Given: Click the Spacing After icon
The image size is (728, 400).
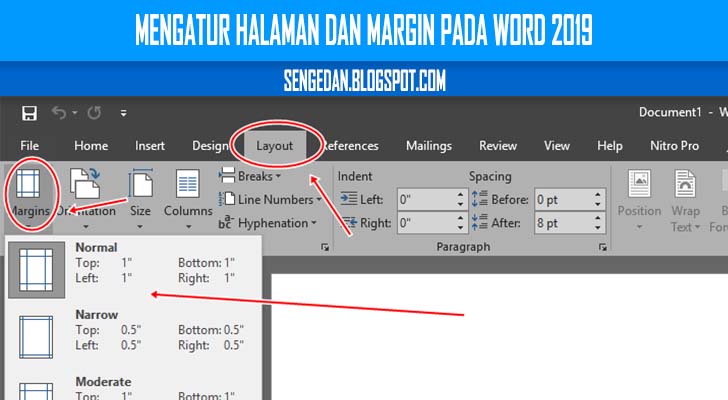Looking at the screenshot, I should 480,222.
